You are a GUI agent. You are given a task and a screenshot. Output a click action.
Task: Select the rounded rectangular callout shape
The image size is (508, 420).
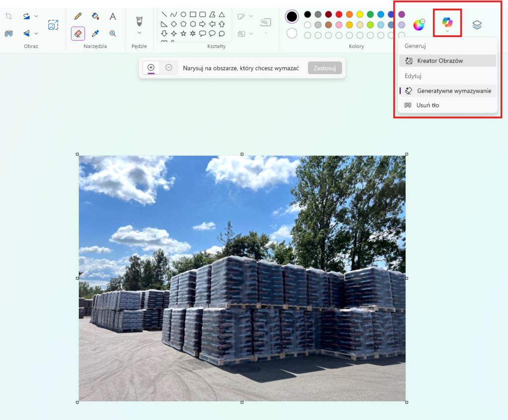click(x=202, y=33)
